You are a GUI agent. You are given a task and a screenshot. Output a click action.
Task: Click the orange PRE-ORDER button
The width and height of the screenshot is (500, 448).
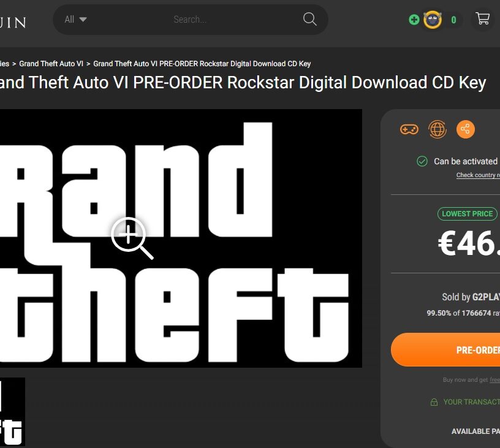point(445,350)
